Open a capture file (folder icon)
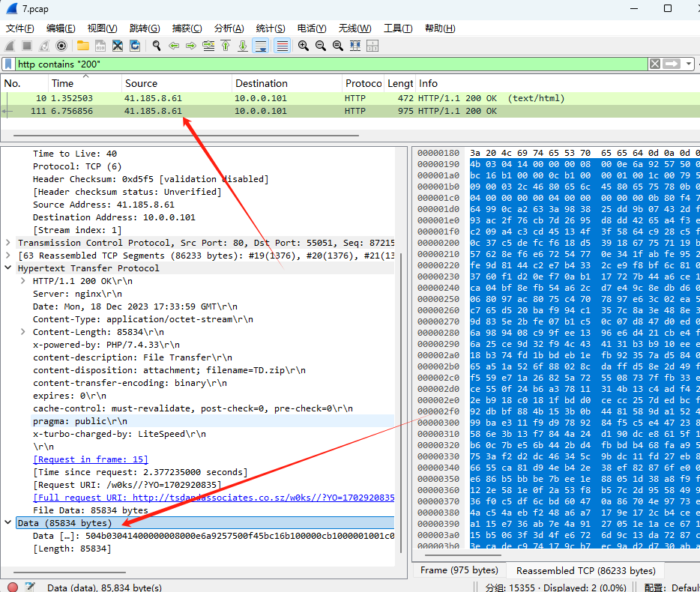The height and width of the screenshot is (592, 700). click(x=83, y=46)
